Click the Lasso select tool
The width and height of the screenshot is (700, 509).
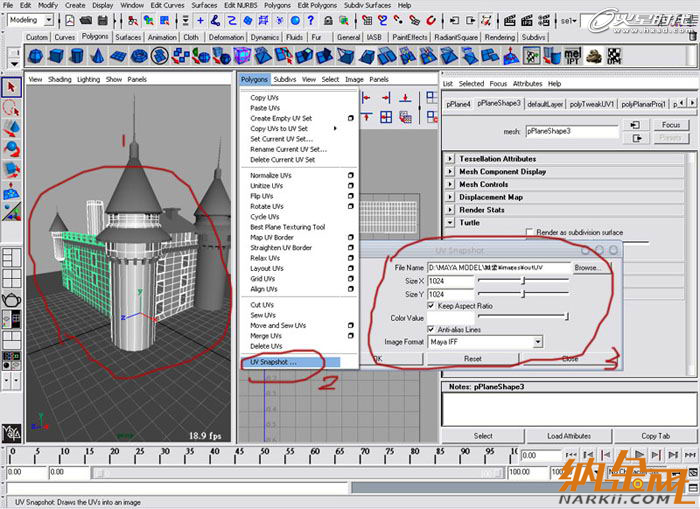point(12,107)
